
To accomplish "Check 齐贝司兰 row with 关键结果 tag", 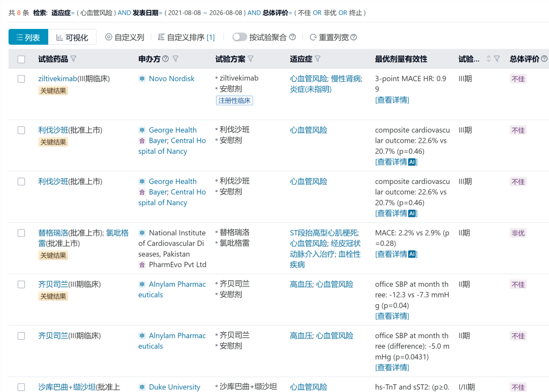I will tap(21, 284).
